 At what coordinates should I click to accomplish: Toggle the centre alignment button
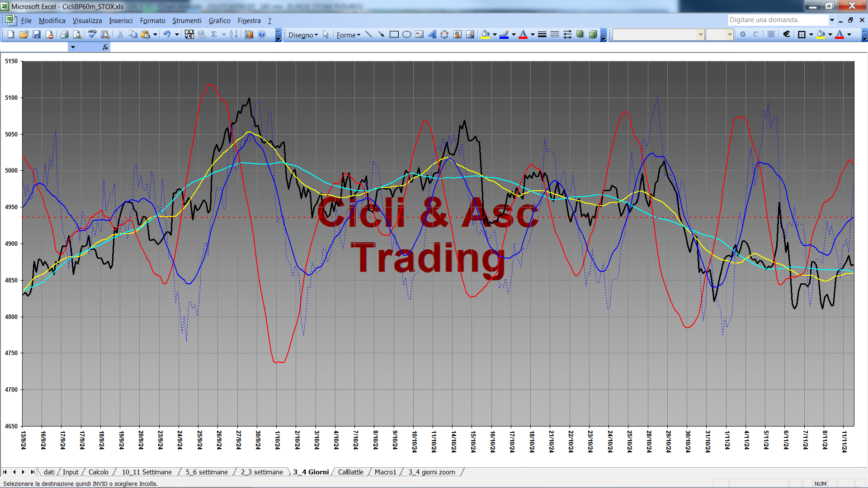(771, 34)
